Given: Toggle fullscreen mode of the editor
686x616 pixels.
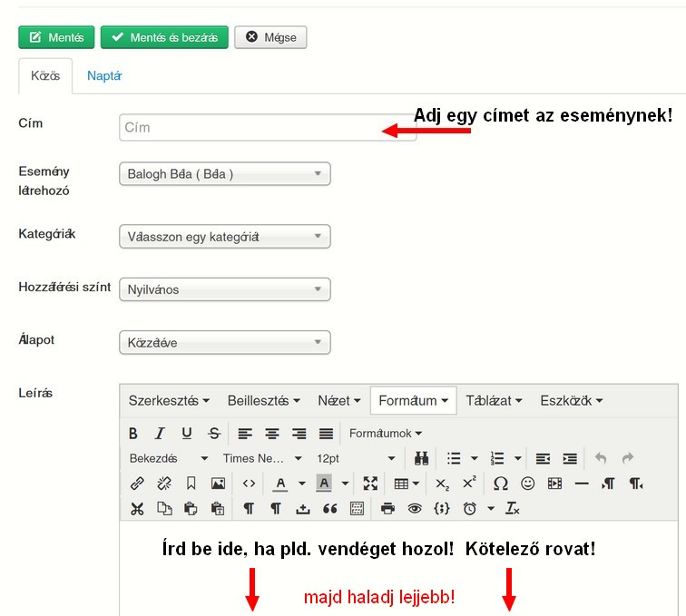Looking at the screenshot, I should [x=370, y=484].
